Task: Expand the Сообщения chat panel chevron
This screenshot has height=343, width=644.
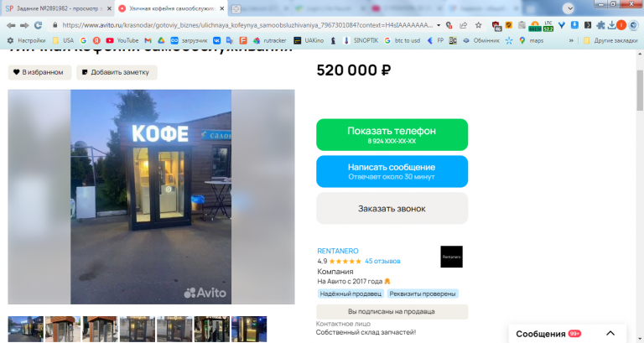Action: point(610,334)
